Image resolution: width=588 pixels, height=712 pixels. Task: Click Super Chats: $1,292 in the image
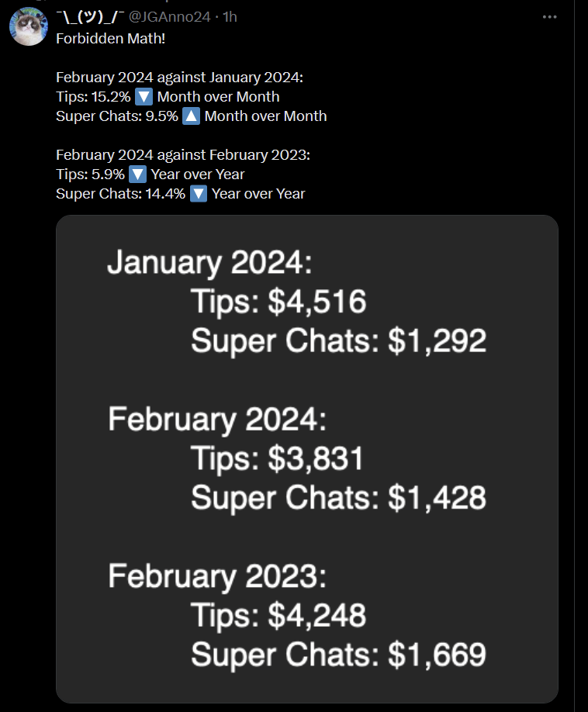[x=339, y=340]
